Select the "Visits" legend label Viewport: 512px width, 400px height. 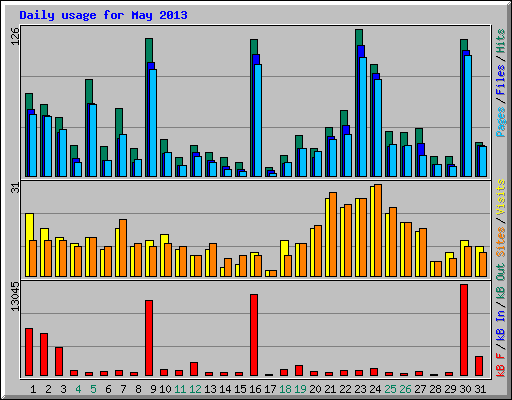click(501, 197)
